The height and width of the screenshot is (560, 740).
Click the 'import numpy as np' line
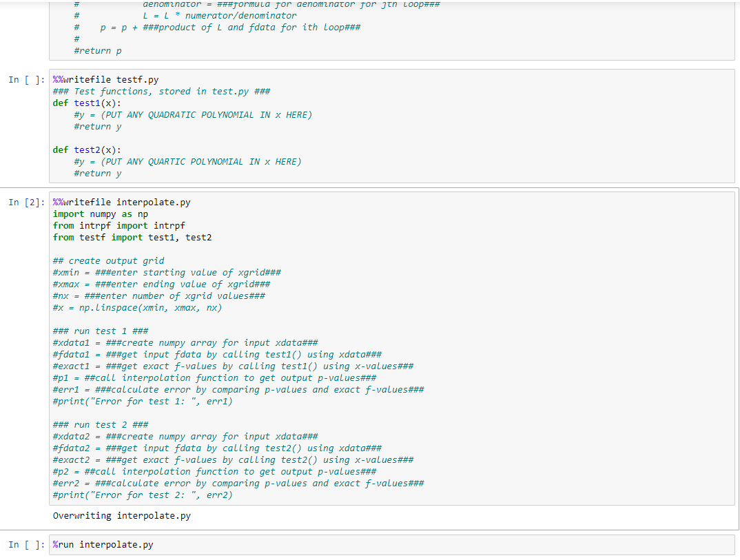tap(101, 214)
